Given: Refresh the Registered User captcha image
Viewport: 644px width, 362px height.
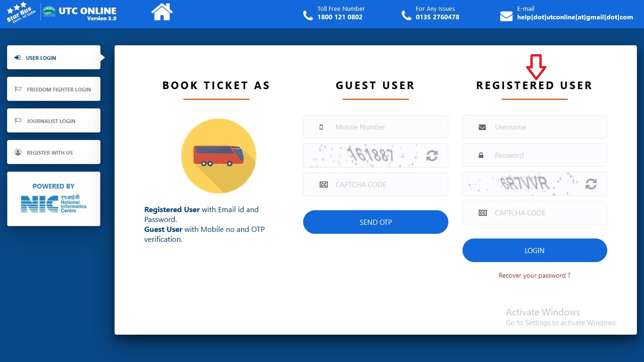Looking at the screenshot, I should (591, 184).
